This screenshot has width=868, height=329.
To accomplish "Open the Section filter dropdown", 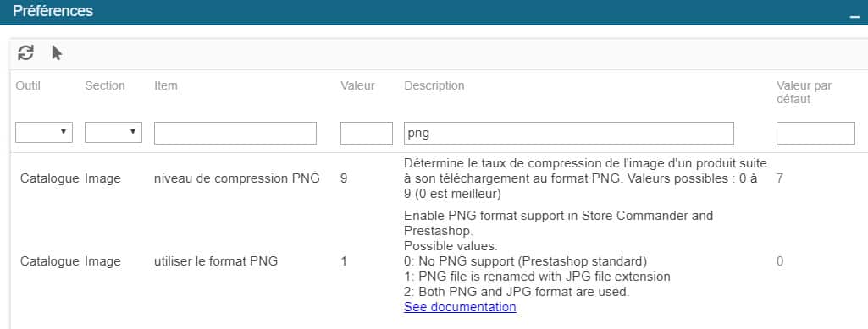I will [113, 133].
